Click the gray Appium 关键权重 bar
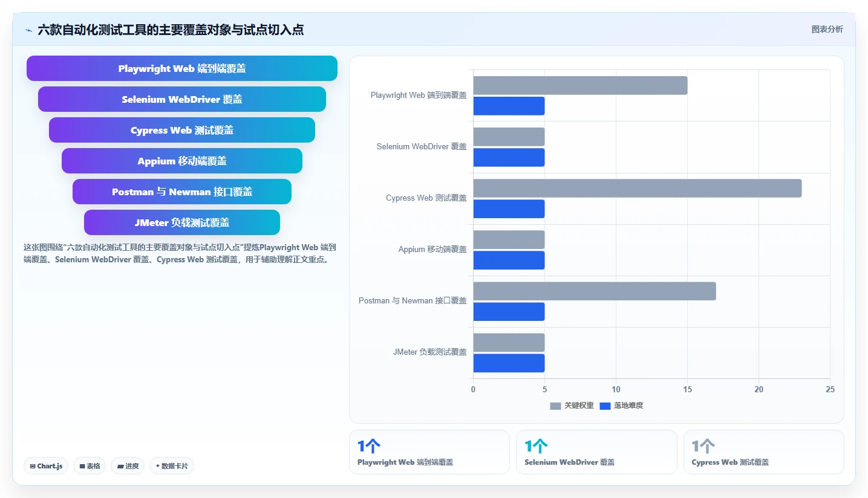 (509, 239)
